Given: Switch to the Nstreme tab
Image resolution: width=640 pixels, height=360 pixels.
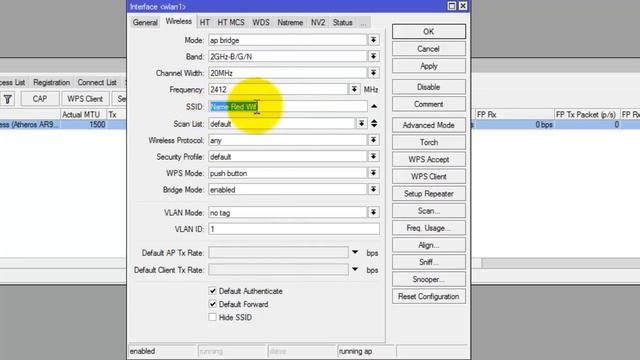Looking at the screenshot, I should coord(290,22).
